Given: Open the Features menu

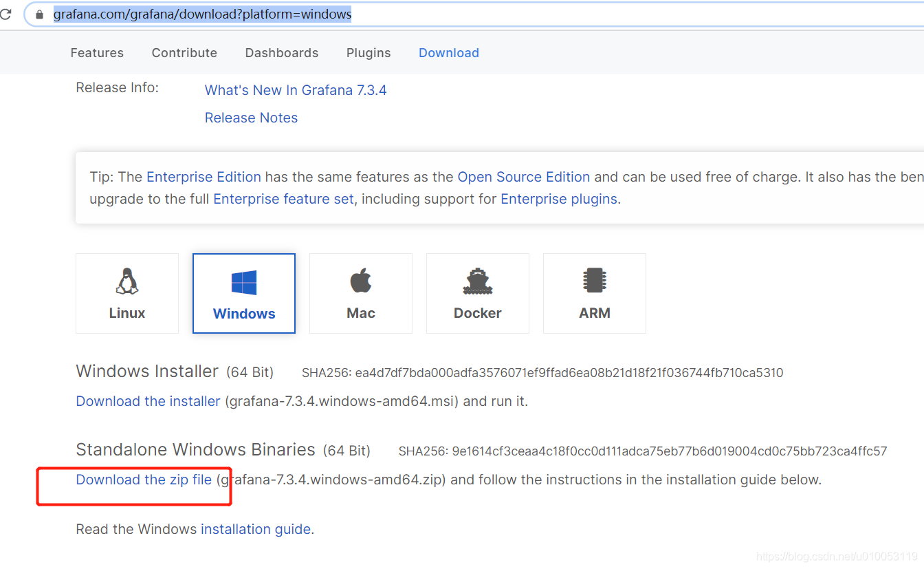Looking at the screenshot, I should (x=97, y=53).
